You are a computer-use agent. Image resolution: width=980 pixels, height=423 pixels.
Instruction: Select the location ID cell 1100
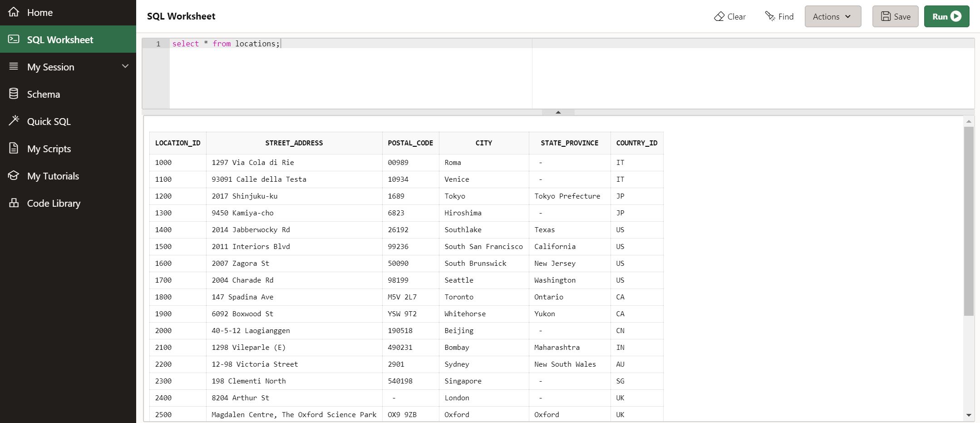click(x=177, y=179)
